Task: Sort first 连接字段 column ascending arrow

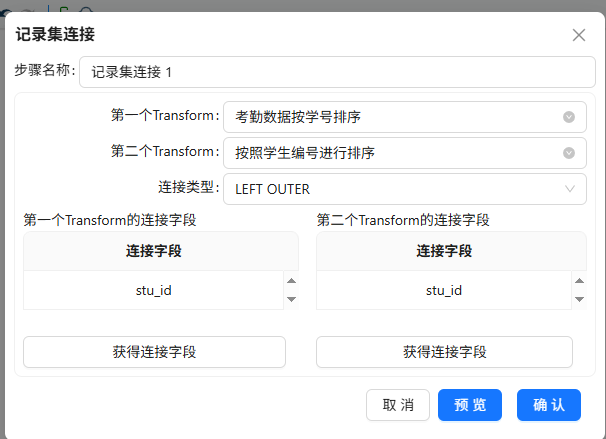Action: 291,281
